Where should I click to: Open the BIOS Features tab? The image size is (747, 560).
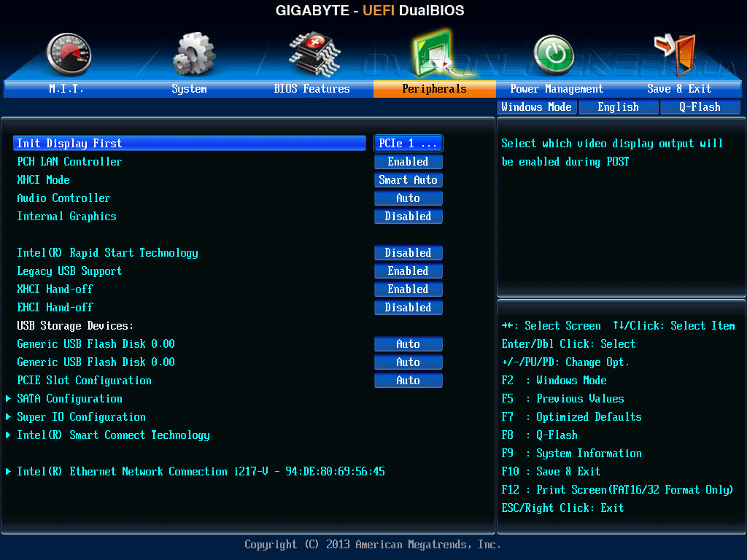coord(311,88)
